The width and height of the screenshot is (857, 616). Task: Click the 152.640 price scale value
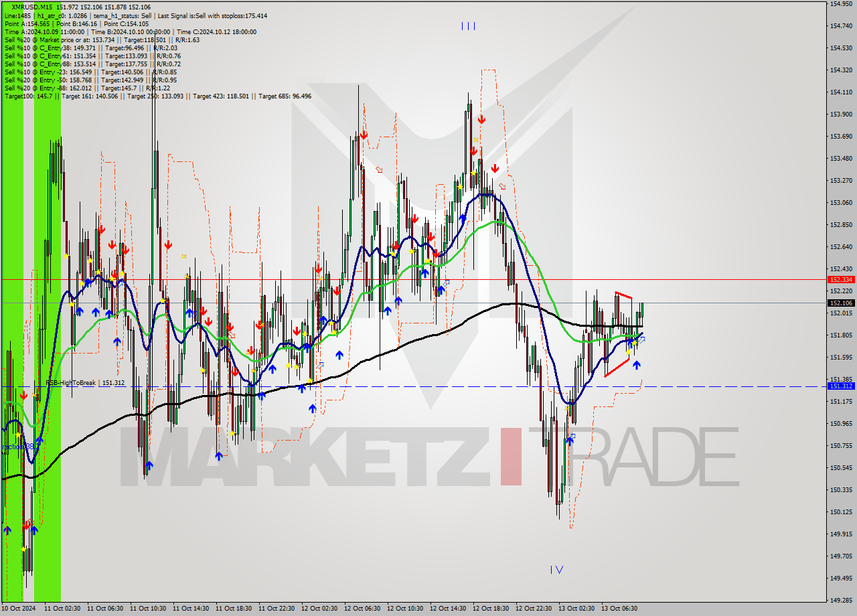(x=840, y=246)
